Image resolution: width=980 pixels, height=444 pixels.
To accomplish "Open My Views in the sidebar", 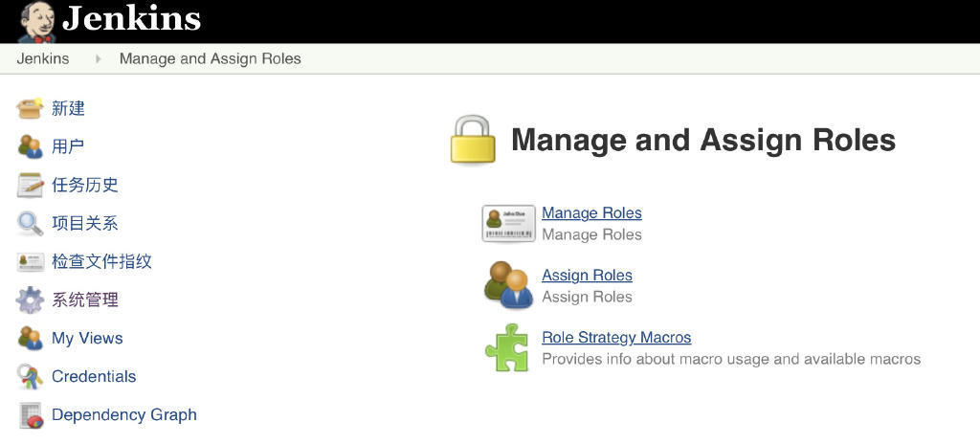I will (87, 339).
